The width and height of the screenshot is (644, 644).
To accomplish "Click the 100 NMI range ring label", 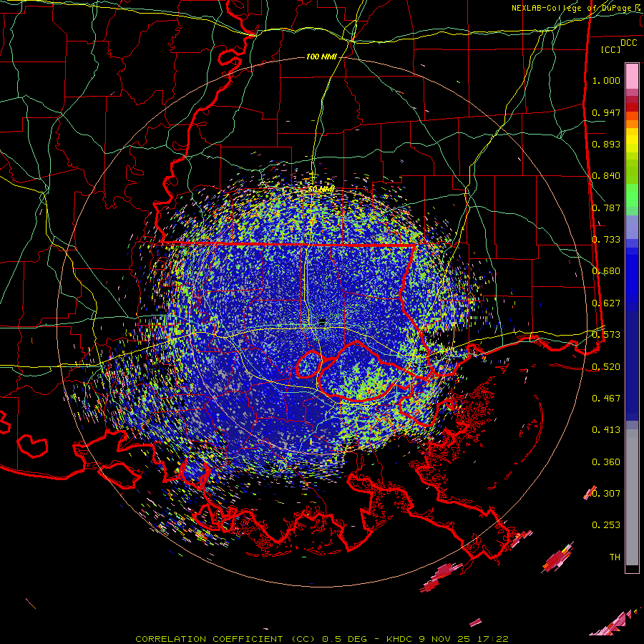I will click(321, 57).
